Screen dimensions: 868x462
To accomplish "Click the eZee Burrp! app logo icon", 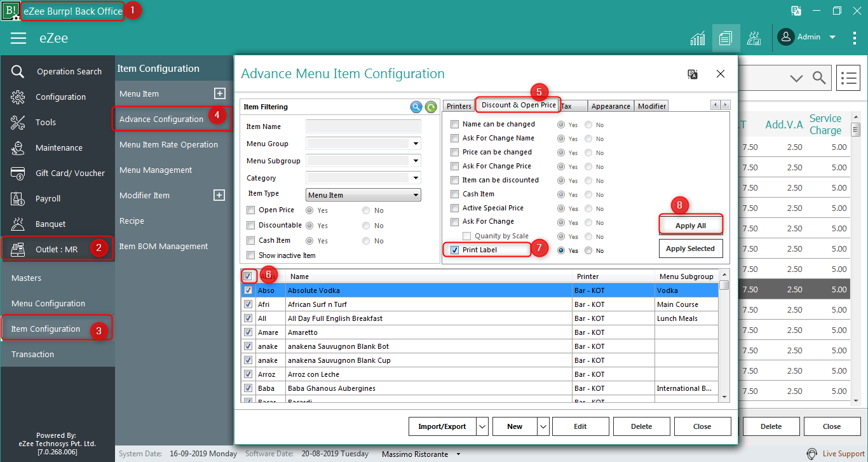I will pos(10,11).
